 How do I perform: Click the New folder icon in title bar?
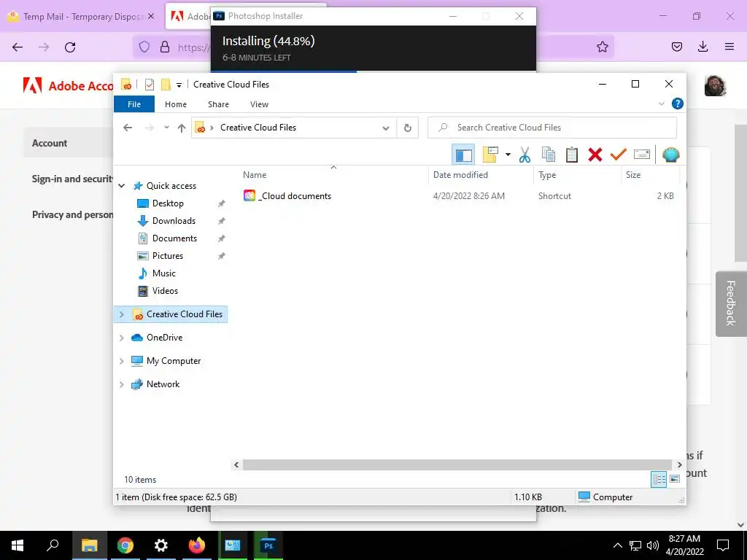[x=166, y=85]
